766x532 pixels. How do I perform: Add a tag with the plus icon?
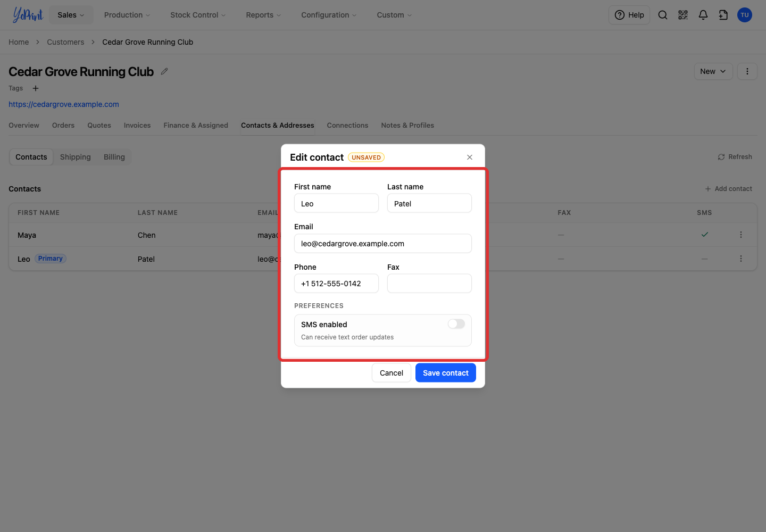[36, 88]
